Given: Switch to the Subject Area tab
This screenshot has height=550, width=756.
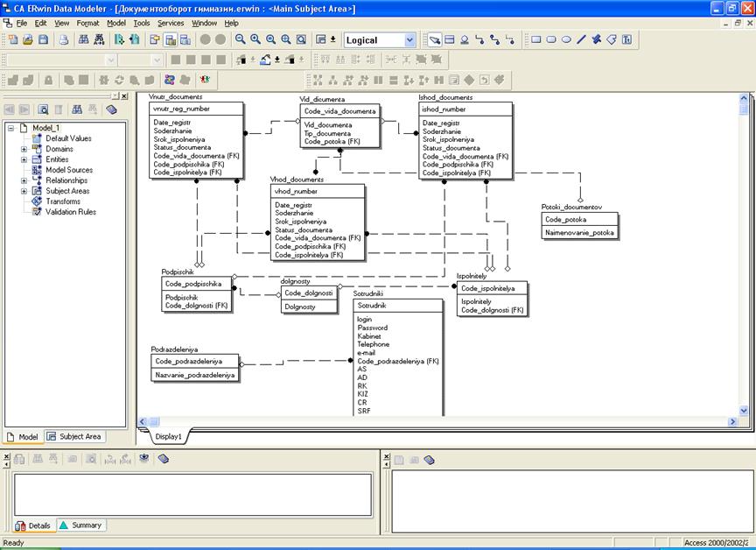Looking at the screenshot, I should (74, 436).
